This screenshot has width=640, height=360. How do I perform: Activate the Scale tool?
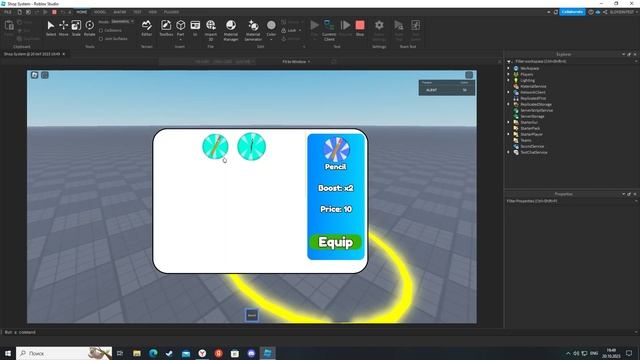[x=76, y=28]
